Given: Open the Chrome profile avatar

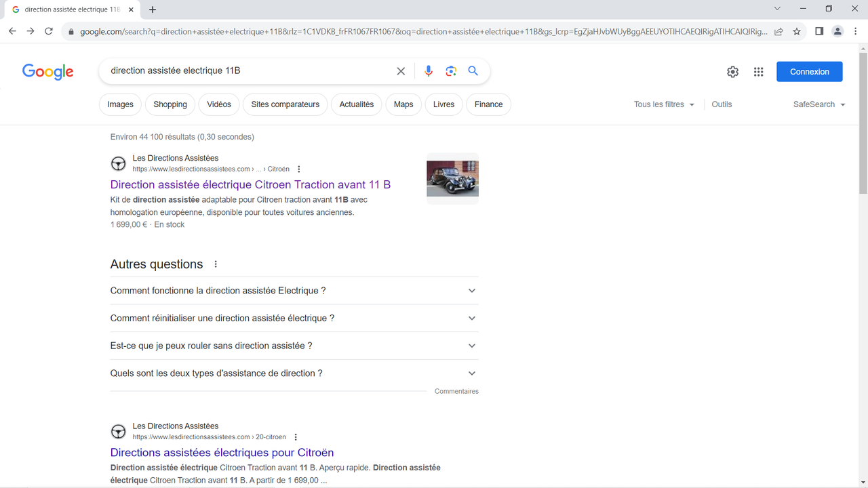Looking at the screenshot, I should 838,31.
